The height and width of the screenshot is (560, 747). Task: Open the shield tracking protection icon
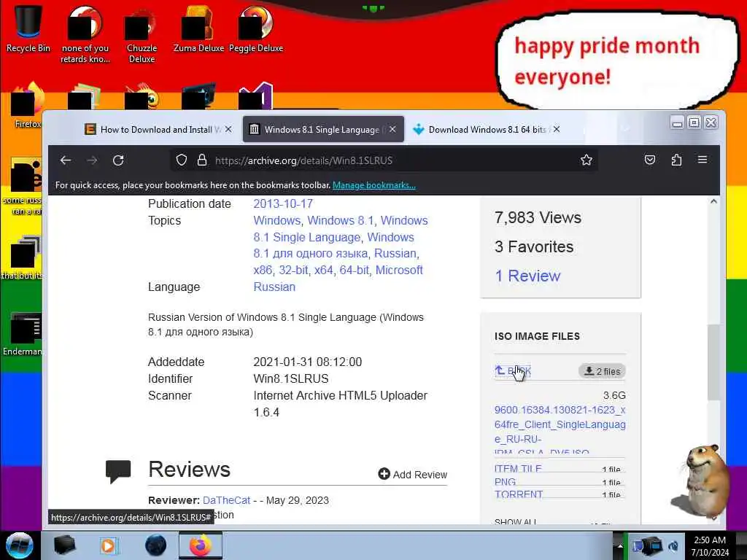tap(182, 160)
